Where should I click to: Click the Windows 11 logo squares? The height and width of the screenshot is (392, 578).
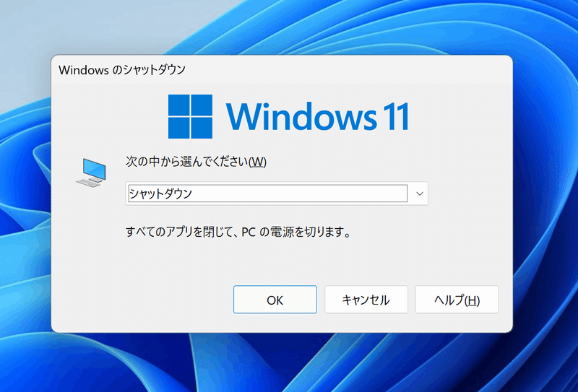190,116
